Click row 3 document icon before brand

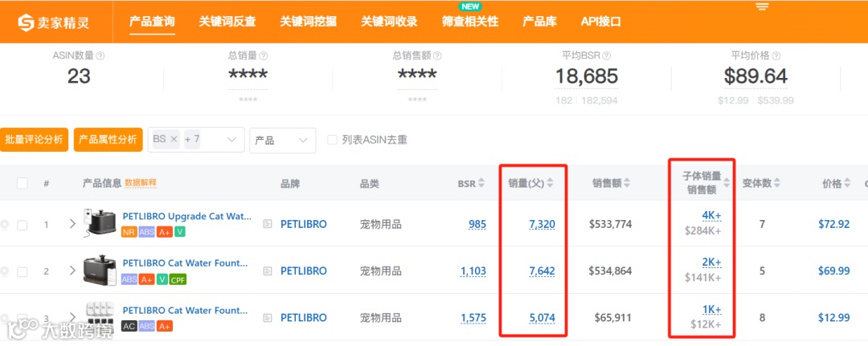(x=268, y=318)
